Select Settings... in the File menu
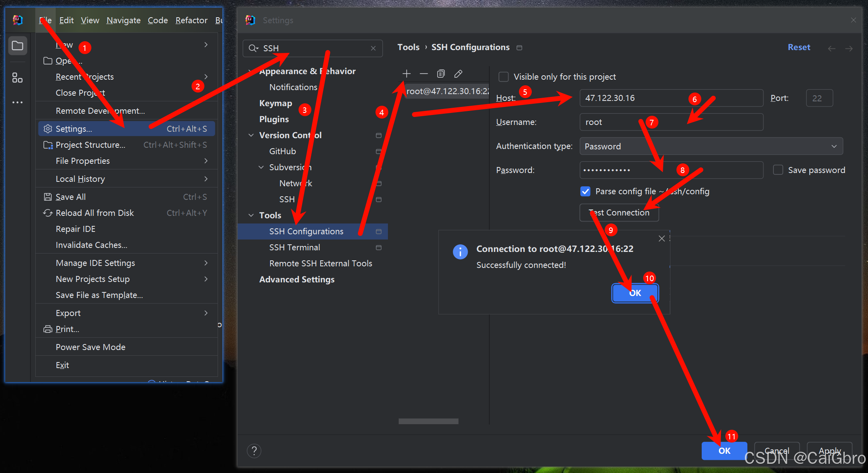Image resolution: width=868 pixels, height=473 pixels. (74, 129)
